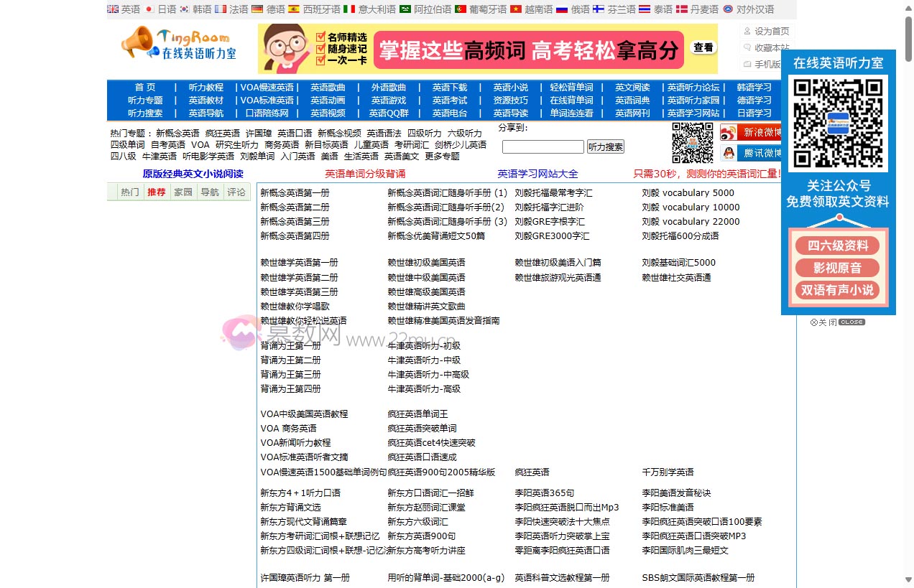The image size is (914, 588).
Task: Switch to the 评论 tab
Action: (x=237, y=192)
